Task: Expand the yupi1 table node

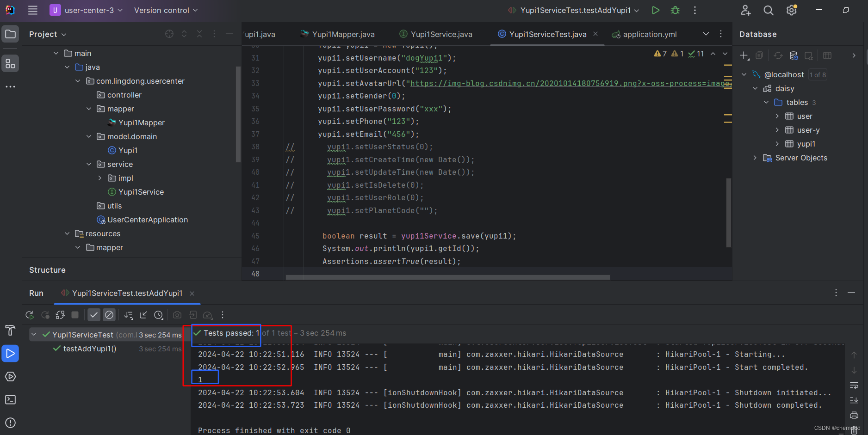Action: pos(777,144)
